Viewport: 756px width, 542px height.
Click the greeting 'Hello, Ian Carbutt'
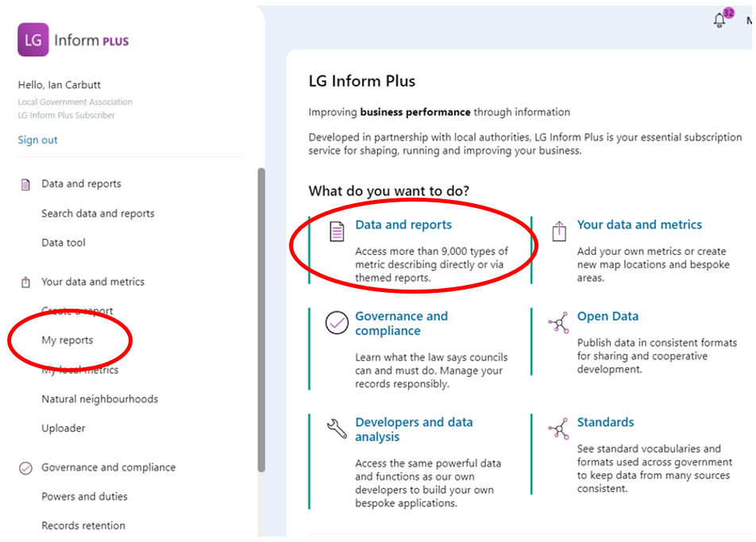(x=60, y=85)
